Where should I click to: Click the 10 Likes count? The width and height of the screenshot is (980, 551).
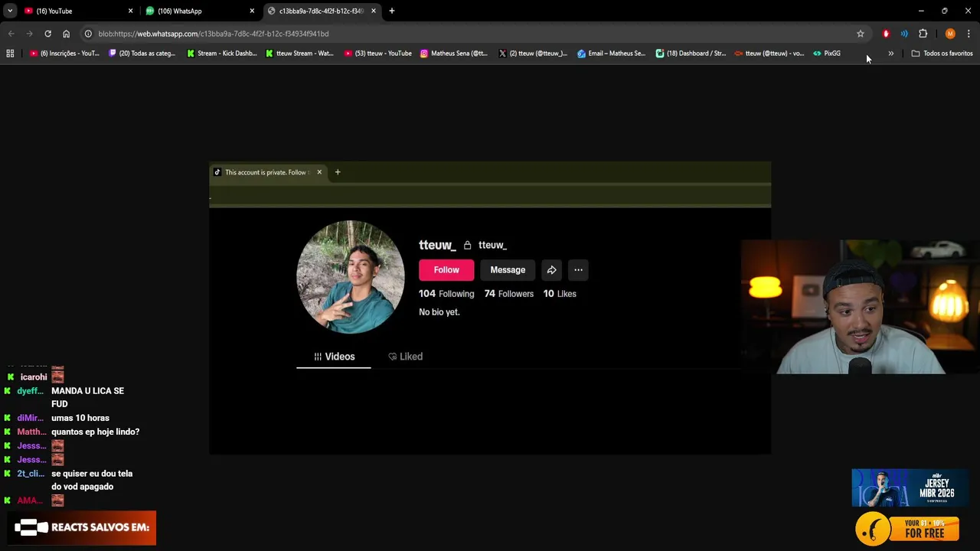(560, 294)
